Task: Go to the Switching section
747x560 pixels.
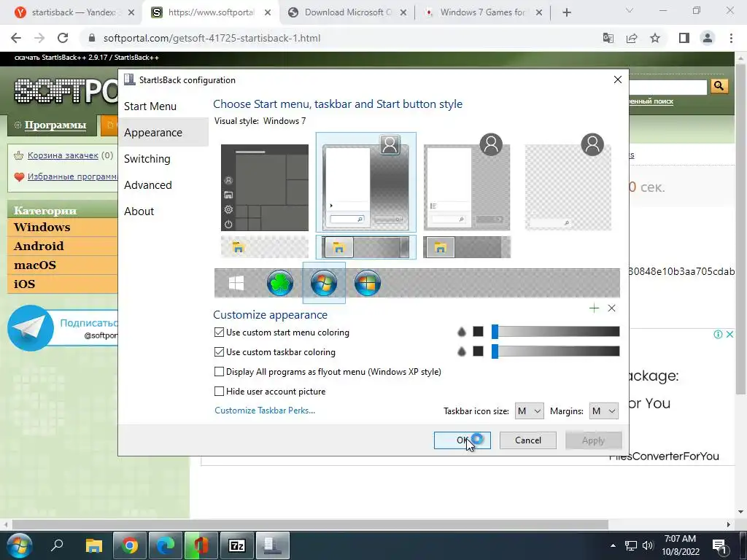Action: [x=147, y=158]
